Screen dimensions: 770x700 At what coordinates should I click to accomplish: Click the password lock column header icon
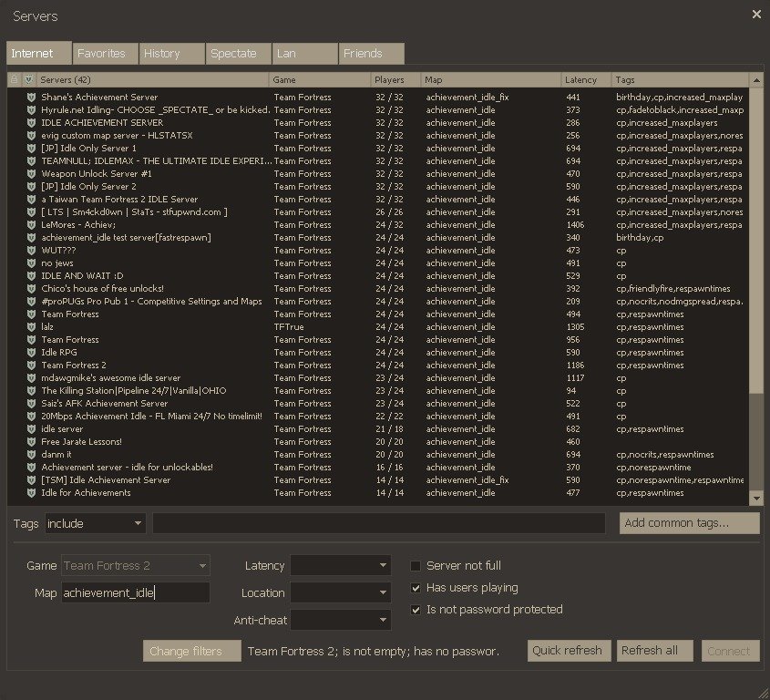tap(14, 80)
